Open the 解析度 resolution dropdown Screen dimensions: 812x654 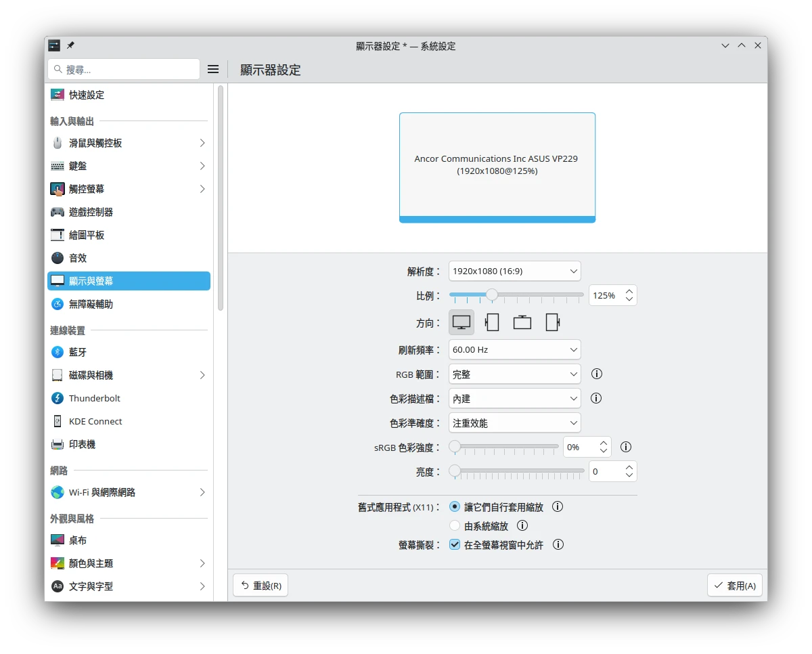pos(514,271)
